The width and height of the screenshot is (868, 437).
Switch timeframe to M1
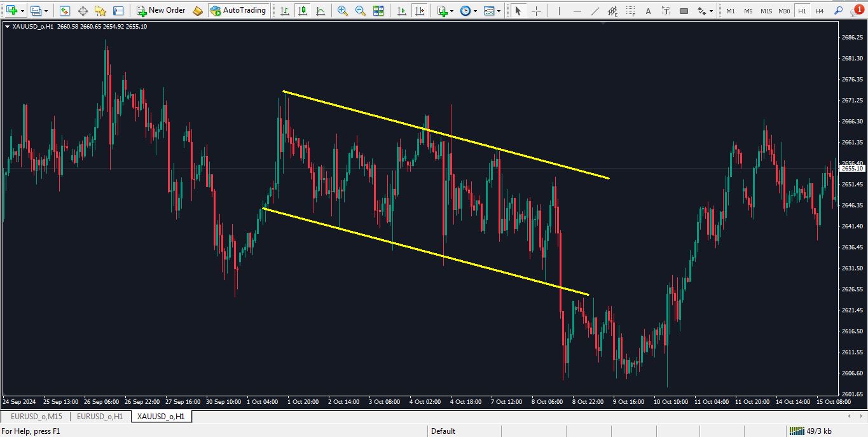click(731, 11)
